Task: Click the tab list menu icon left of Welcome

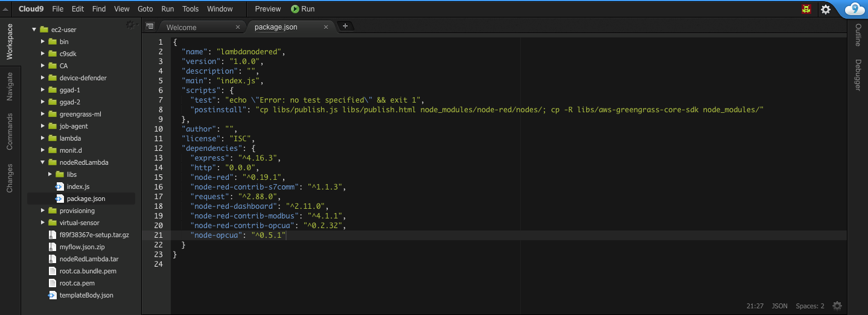Action: (x=150, y=26)
